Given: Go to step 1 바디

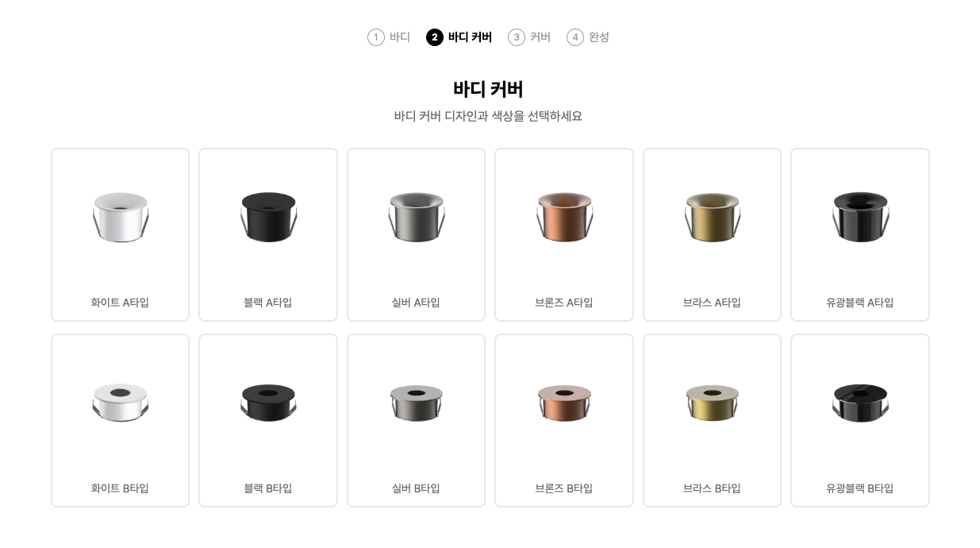Looking at the screenshot, I should coord(389,37).
